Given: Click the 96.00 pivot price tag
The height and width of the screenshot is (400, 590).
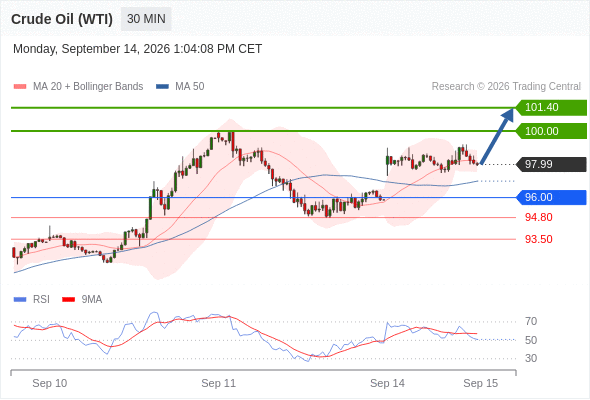Looking at the screenshot, I should pyautogui.click(x=551, y=198).
